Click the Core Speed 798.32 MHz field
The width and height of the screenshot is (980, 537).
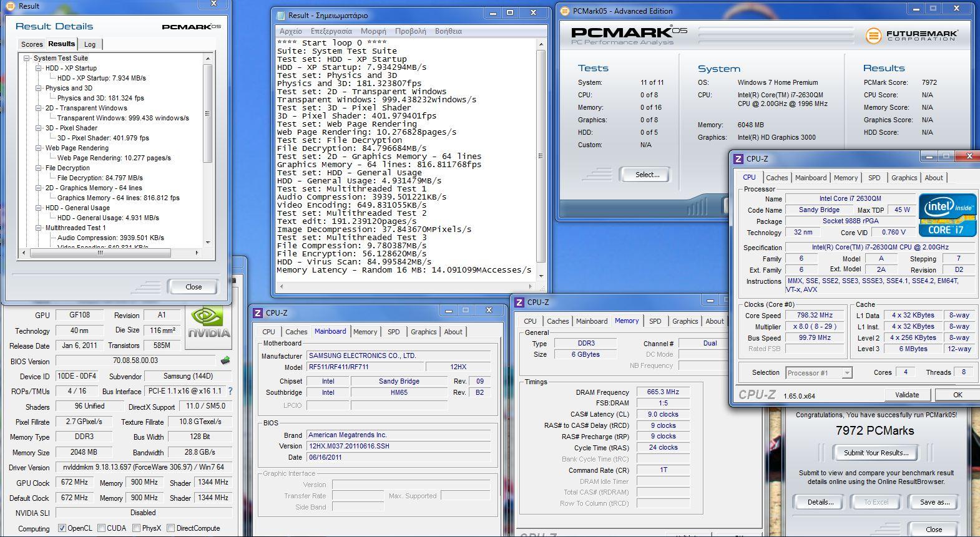(x=815, y=316)
